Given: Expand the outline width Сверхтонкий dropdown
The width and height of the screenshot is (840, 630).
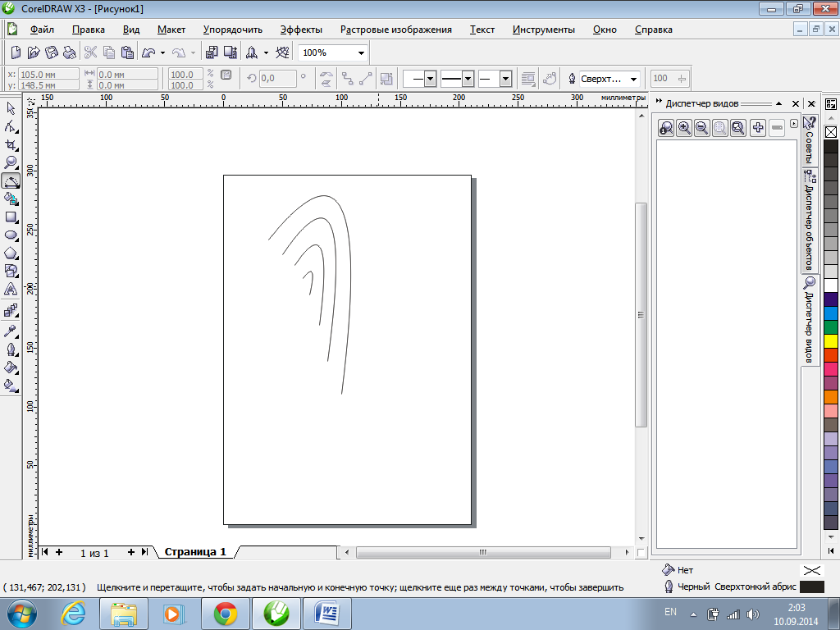Looking at the screenshot, I should coord(633,79).
